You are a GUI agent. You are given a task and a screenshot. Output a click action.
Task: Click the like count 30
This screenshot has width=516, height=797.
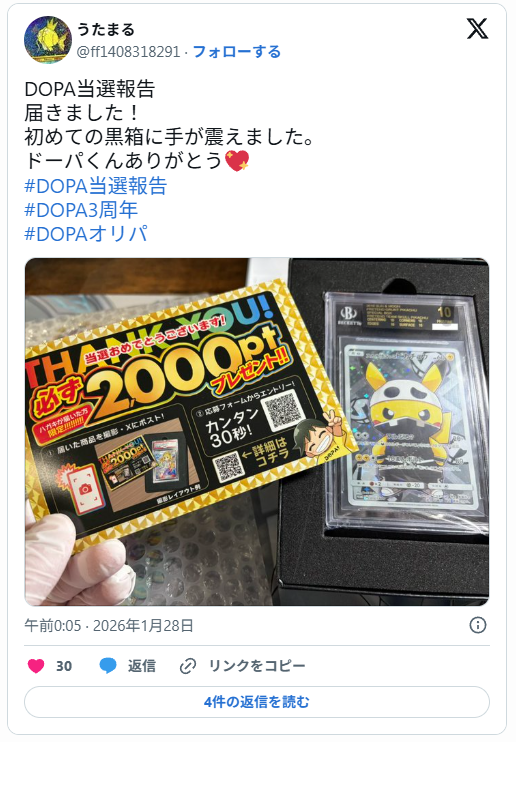point(64,666)
